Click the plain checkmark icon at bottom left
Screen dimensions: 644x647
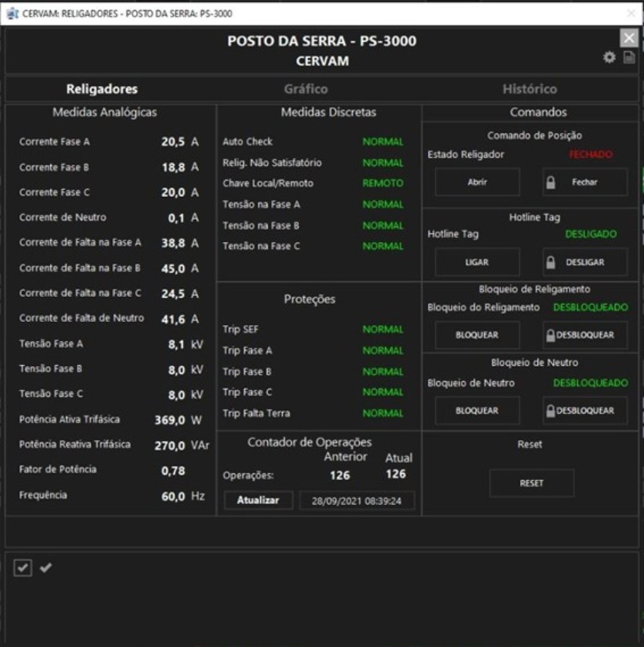(45, 568)
